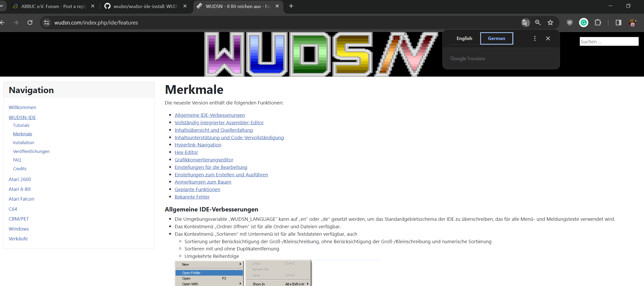Close the Google Translate popup

point(548,38)
